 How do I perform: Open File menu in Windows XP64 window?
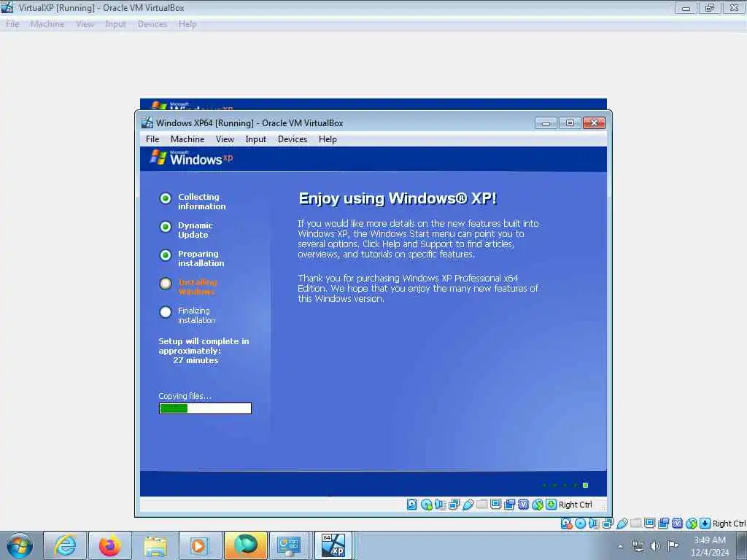pos(152,139)
